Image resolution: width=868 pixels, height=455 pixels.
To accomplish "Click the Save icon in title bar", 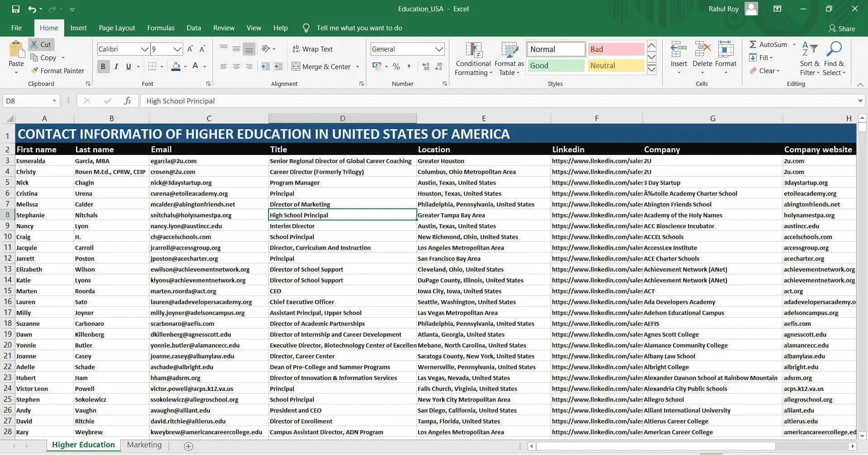I will pyautogui.click(x=15, y=9).
